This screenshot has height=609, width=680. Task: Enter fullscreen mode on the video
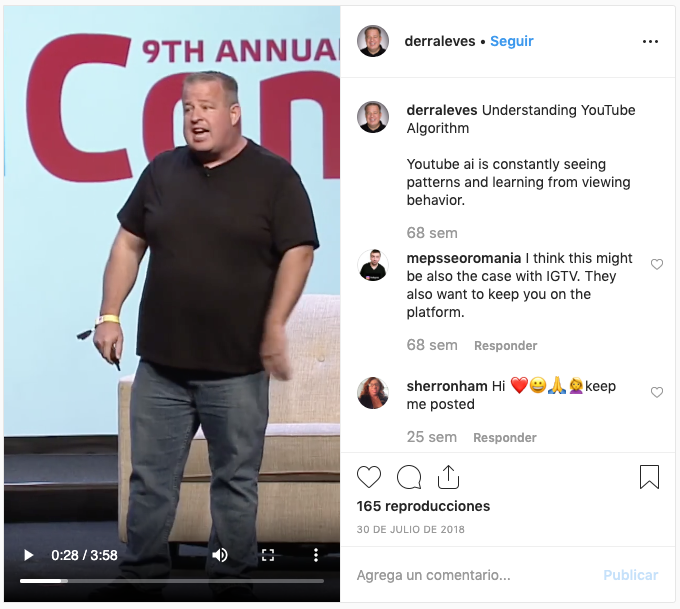pos(268,555)
